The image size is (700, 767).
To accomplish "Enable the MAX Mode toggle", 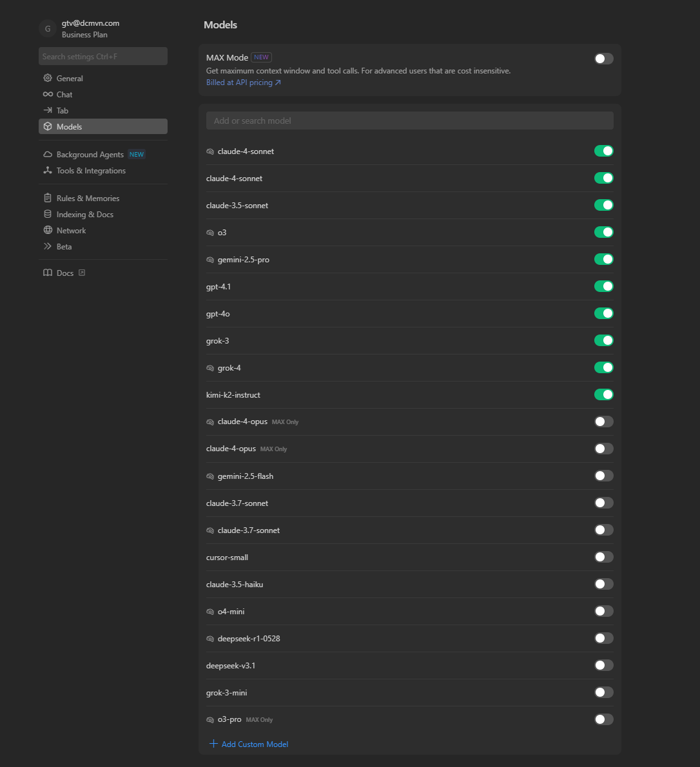I will point(603,59).
